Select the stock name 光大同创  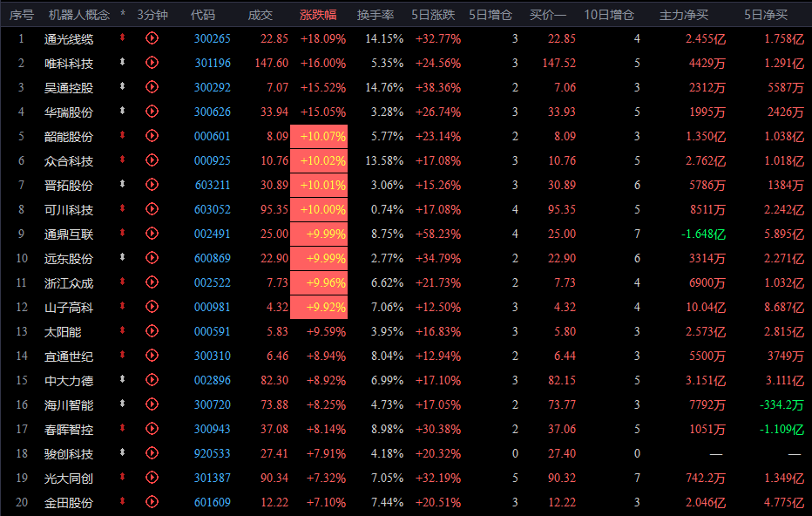point(69,478)
